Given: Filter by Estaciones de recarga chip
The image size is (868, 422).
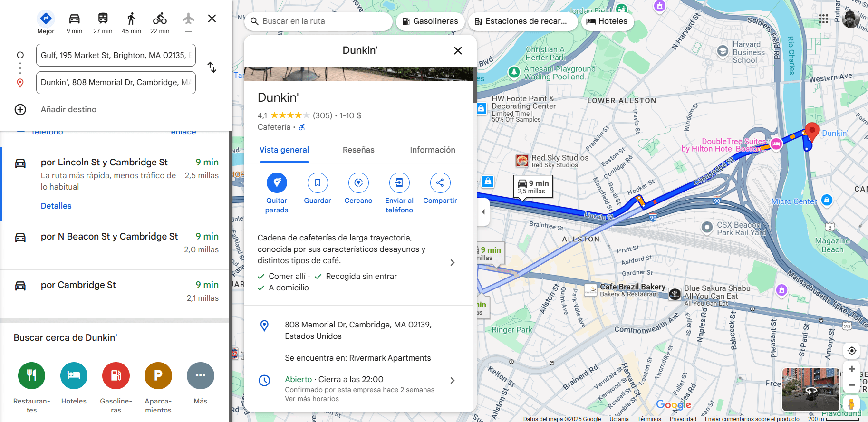Looking at the screenshot, I should click(x=523, y=21).
